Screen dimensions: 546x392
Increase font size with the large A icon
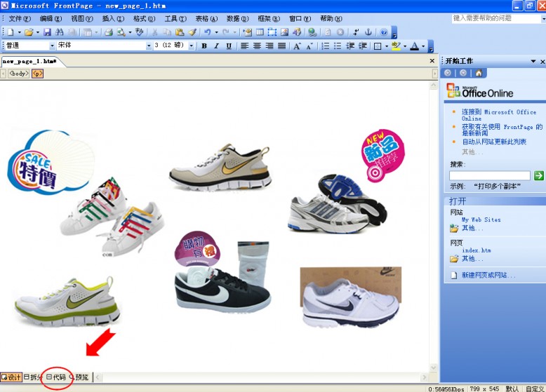(x=297, y=46)
